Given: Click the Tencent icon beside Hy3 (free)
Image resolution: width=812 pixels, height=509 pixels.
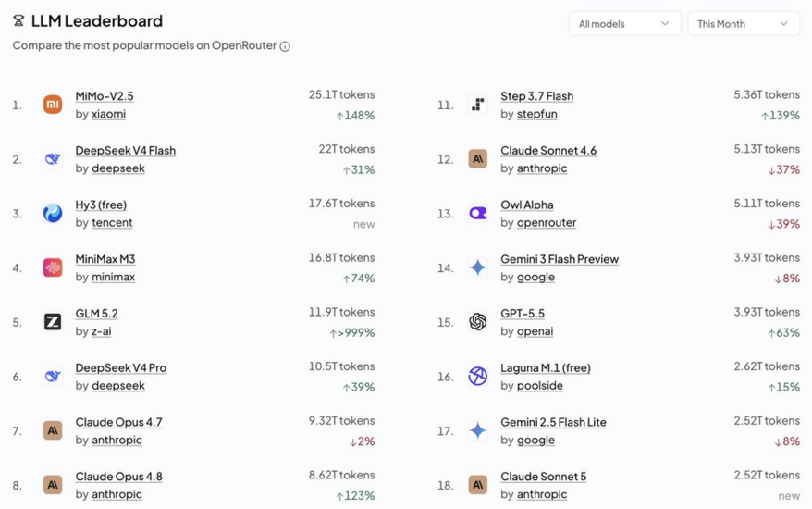Looking at the screenshot, I should tap(53, 213).
